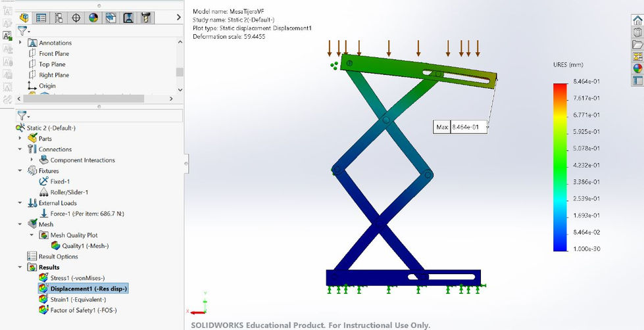This screenshot has width=644, height=330.
Task: Click the Annotations folder icon
Action: tap(32, 43)
